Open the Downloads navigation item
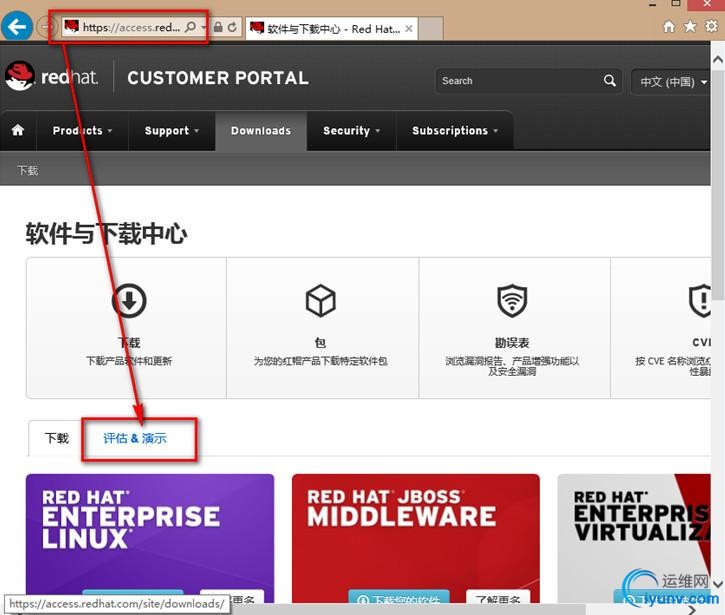 click(261, 131)
